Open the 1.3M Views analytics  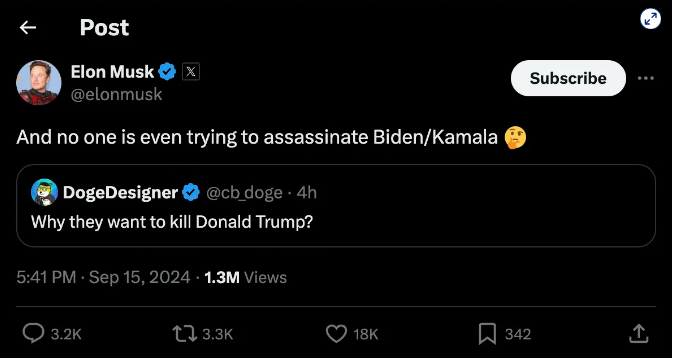click(246, 277)
